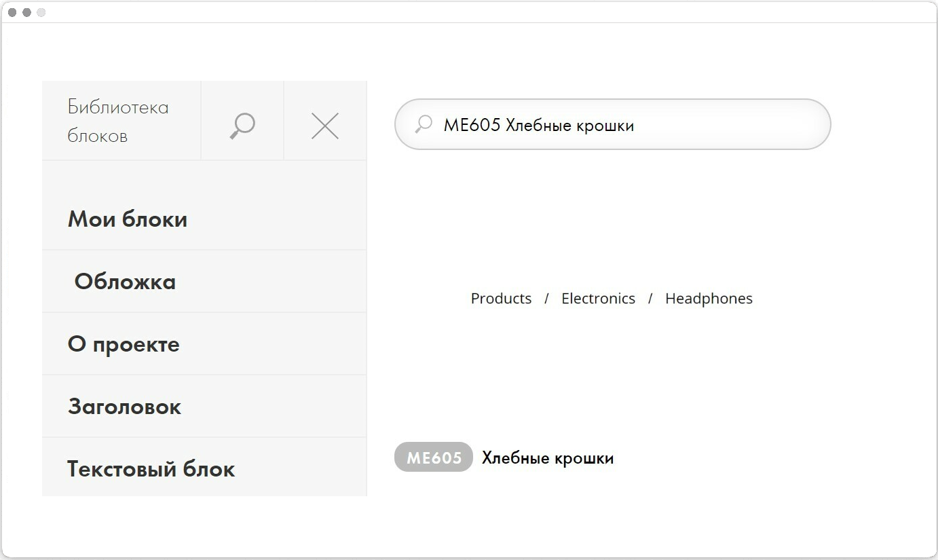Click the Библиотека блоков title
Image resolution: width=938 pixels, height=560 pixels.
[x=118, y=122]
